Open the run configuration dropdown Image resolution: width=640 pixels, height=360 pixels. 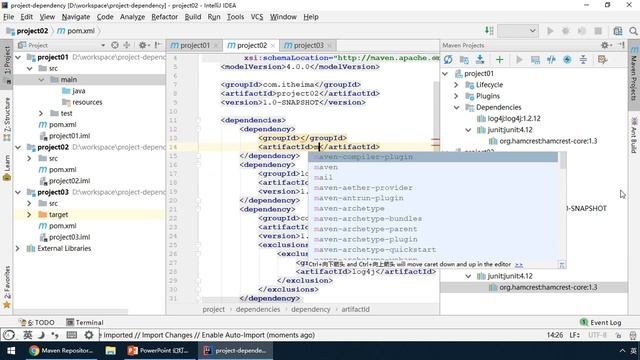click(518, 31)
